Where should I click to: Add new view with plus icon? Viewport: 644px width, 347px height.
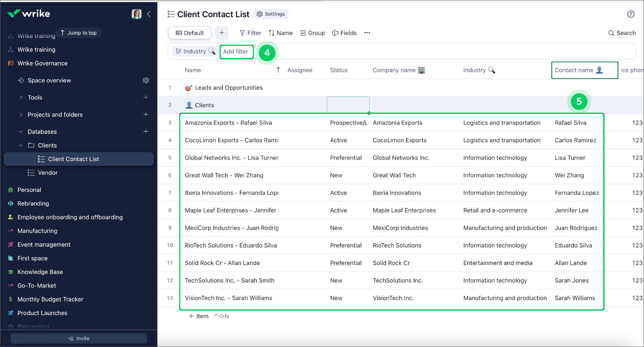point(222,33)
